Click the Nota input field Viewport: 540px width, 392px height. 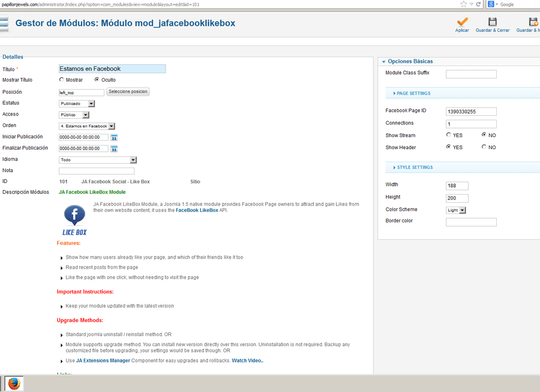point(97,171)
